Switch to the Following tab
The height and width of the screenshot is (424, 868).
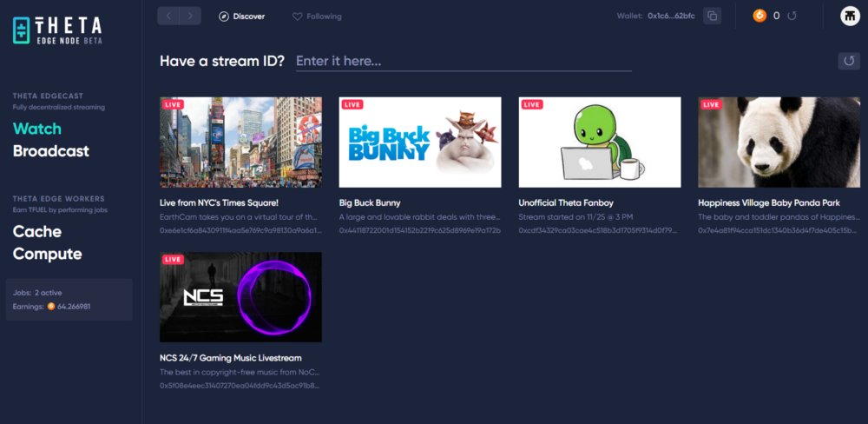317,17
